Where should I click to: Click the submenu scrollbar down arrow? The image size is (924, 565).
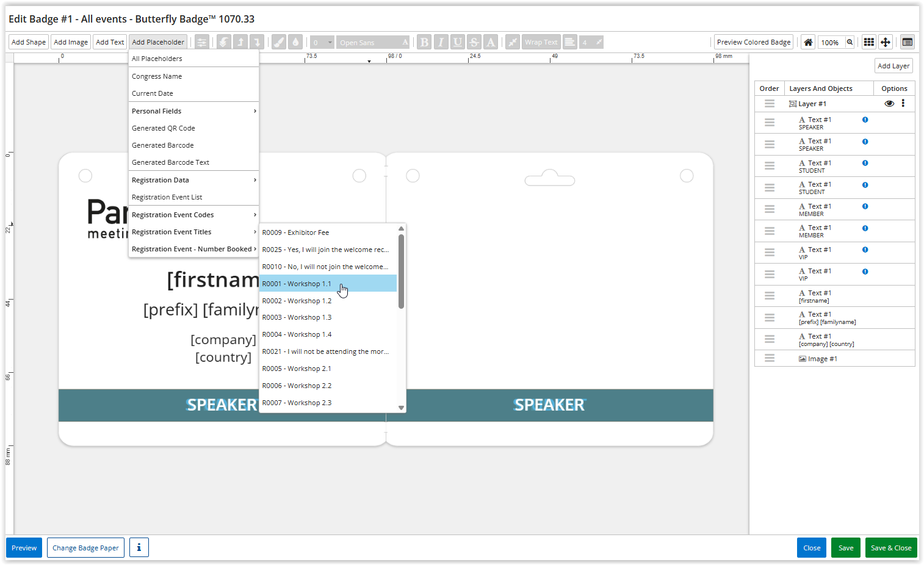(401, 408)
